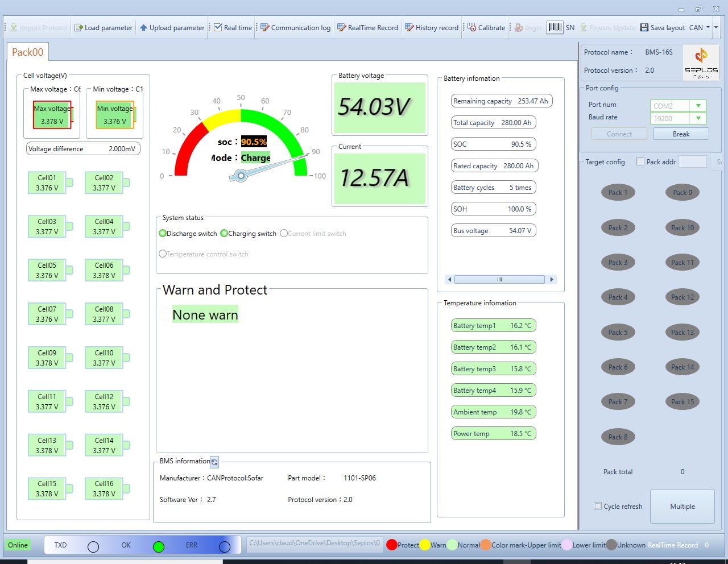
Task: Click the Break button
Action: pos(681,134)
